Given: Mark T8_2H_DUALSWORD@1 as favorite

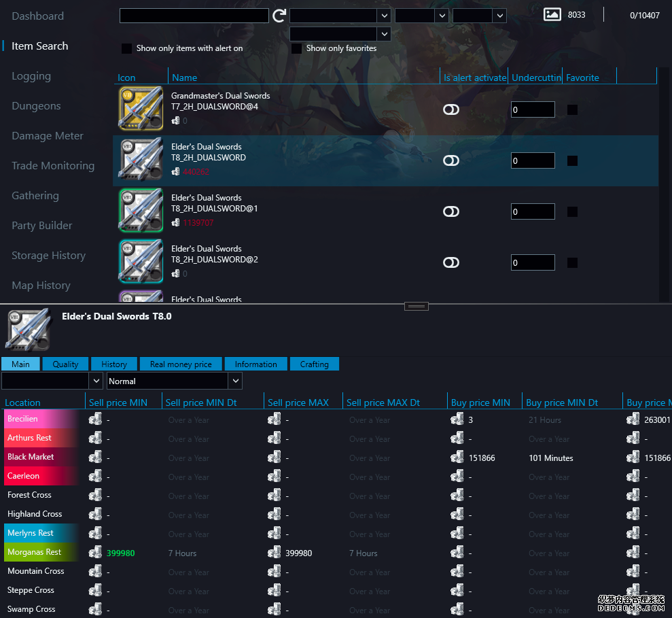Looking at the screenshot, I should coord(572,211).
